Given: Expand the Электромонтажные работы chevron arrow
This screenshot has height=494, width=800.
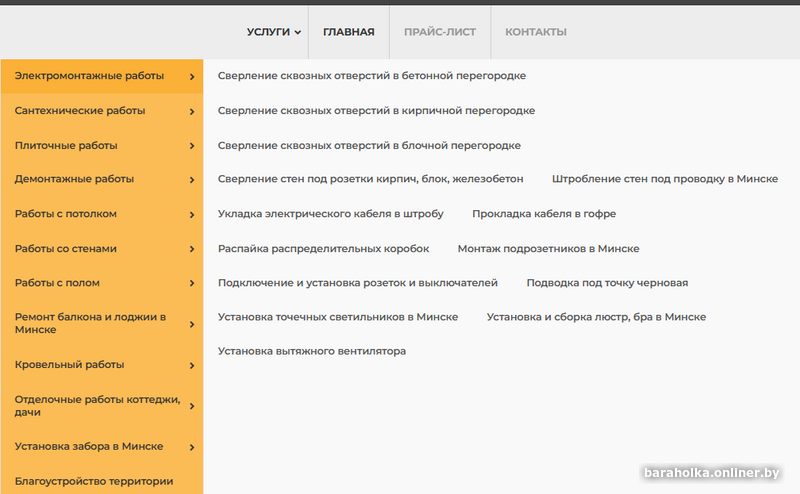Looking at the screenshot, I should click(x=191, y=76).
